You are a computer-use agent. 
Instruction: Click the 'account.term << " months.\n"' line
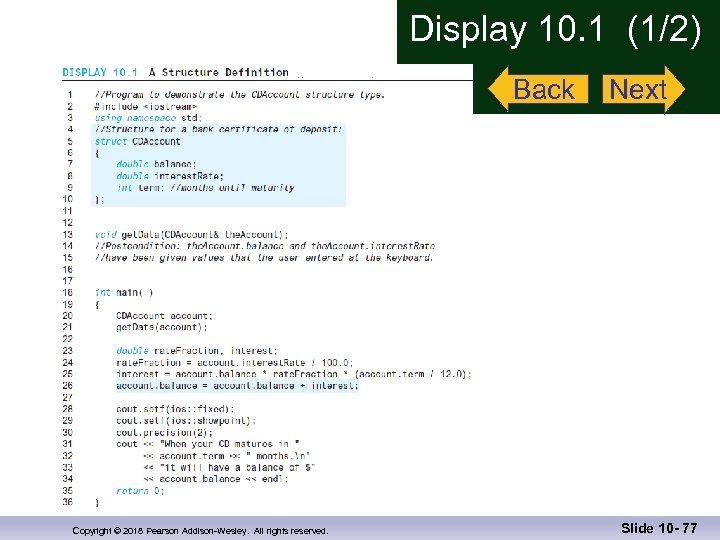point(226,456)
